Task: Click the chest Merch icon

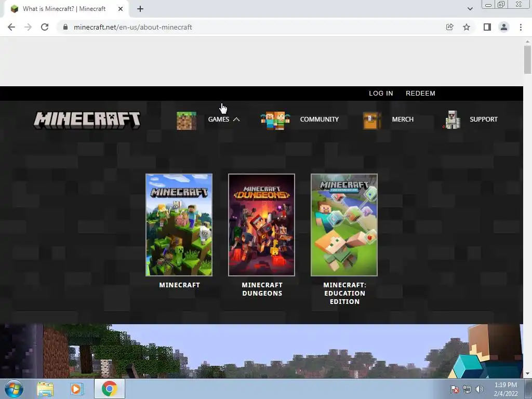Action: point(372,121)
